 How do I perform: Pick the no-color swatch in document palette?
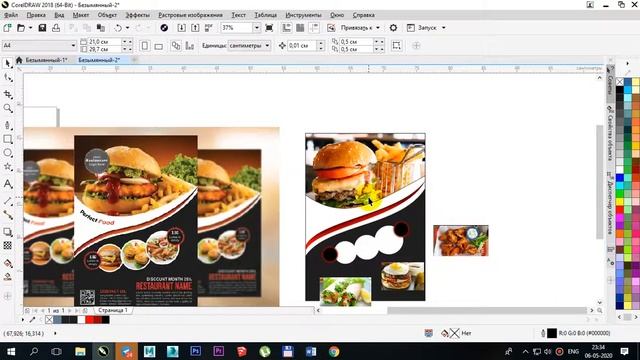[x=49, y=320]
